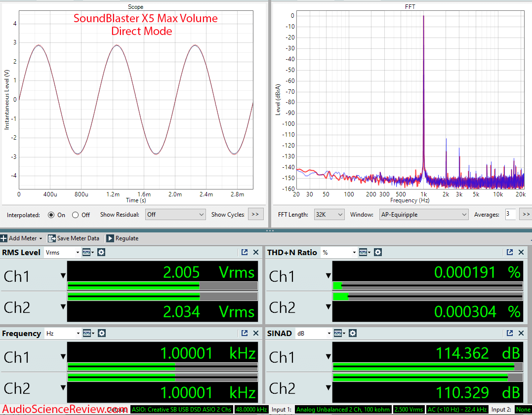532x415 pixels.
Task: Click the SINAD Ch2 reading 110.329 dB
Action: (x=478, y=393)
